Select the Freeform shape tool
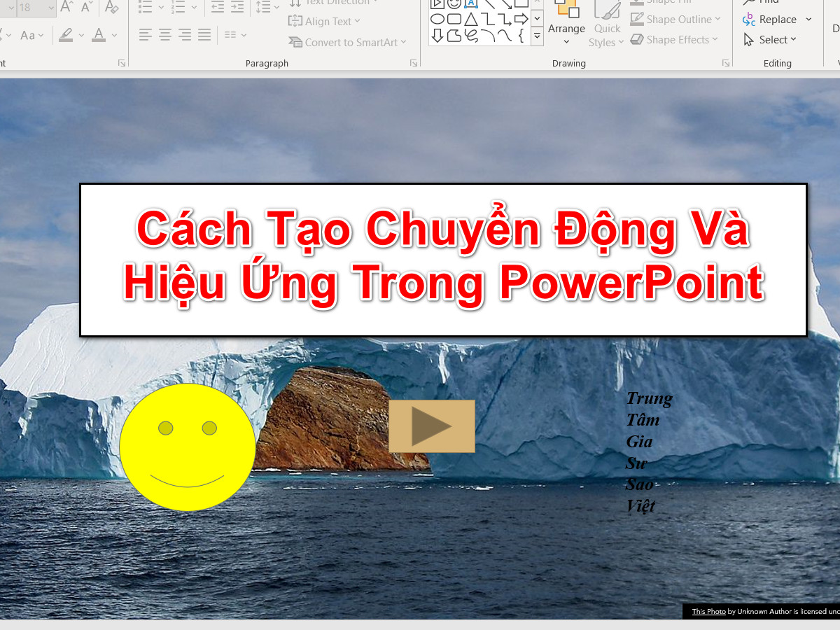Screen dimensions: 840x630 [x=454, y=36]
